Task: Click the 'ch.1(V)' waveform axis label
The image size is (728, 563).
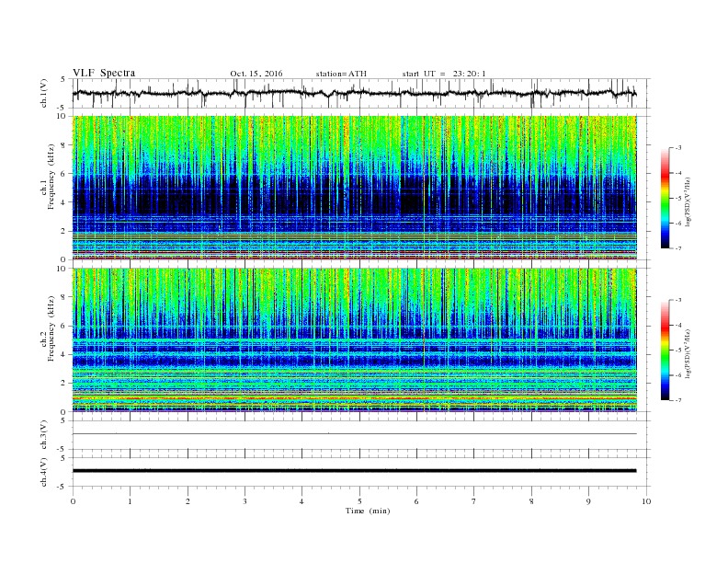Action: [x=44, y=93]
